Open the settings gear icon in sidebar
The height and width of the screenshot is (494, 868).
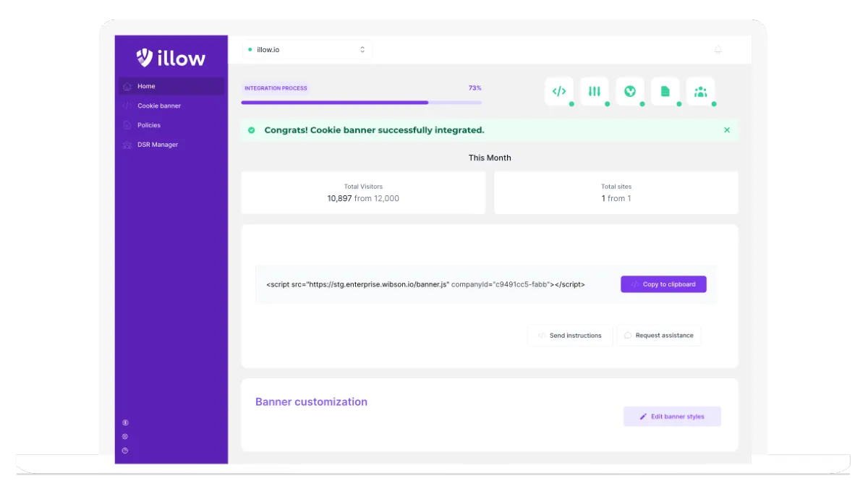click(x=125, y=436)
